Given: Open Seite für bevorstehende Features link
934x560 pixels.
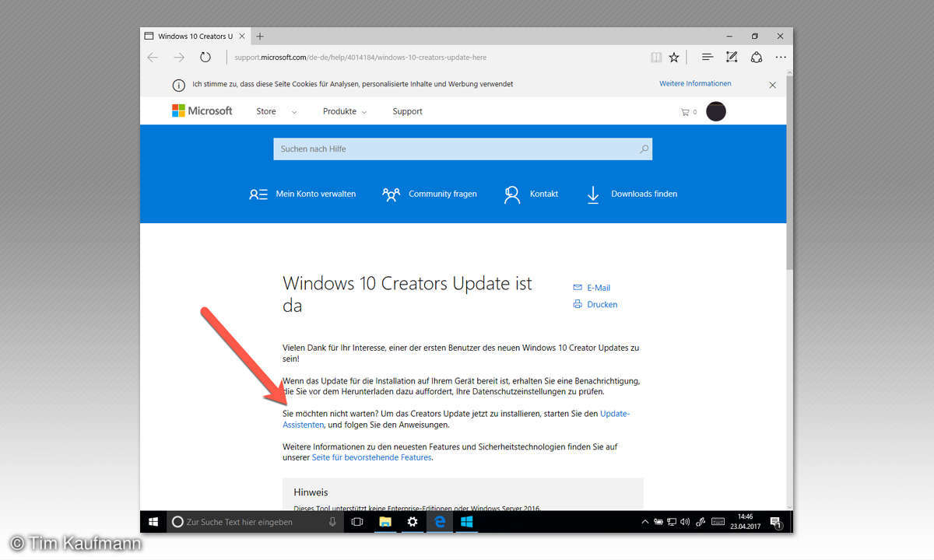Looking at the screenshot, I should point(372,457).
